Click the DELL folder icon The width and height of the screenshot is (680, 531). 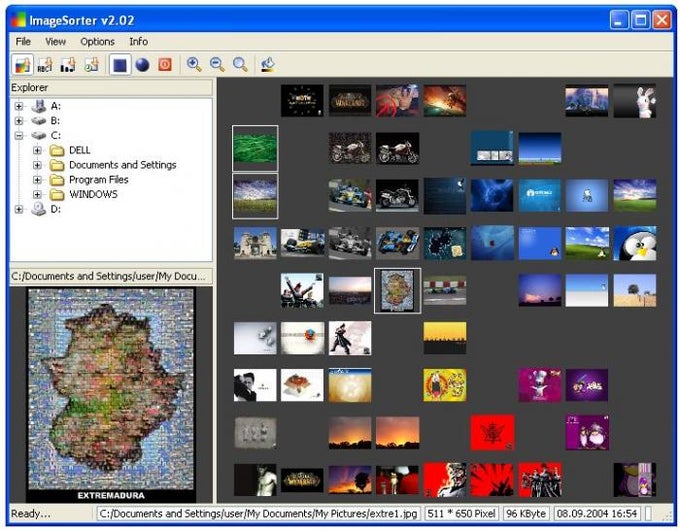tap(57, 151)
